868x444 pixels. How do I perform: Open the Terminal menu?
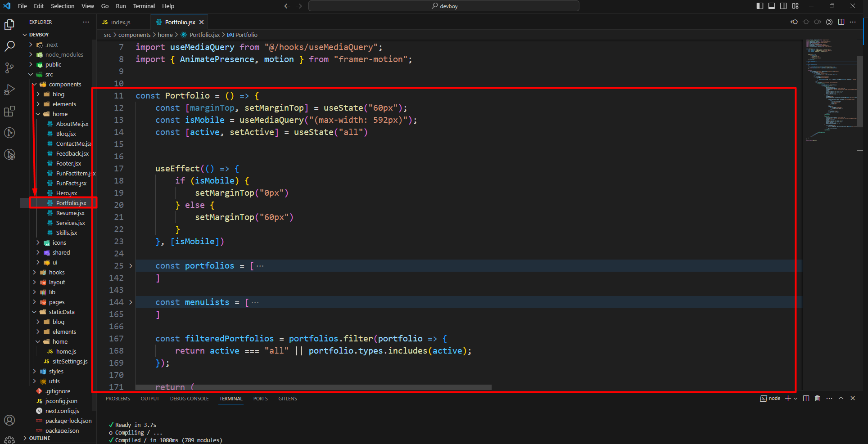(x=144, y=6)
